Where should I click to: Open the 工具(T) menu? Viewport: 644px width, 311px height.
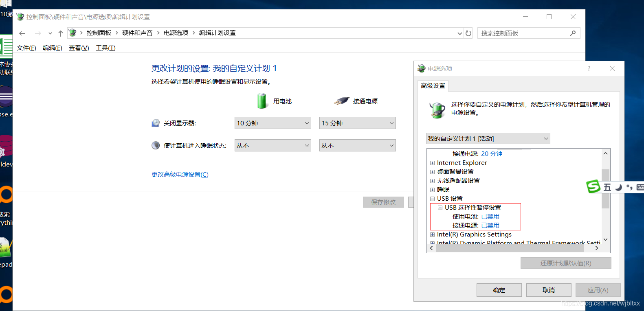(106, 48)
